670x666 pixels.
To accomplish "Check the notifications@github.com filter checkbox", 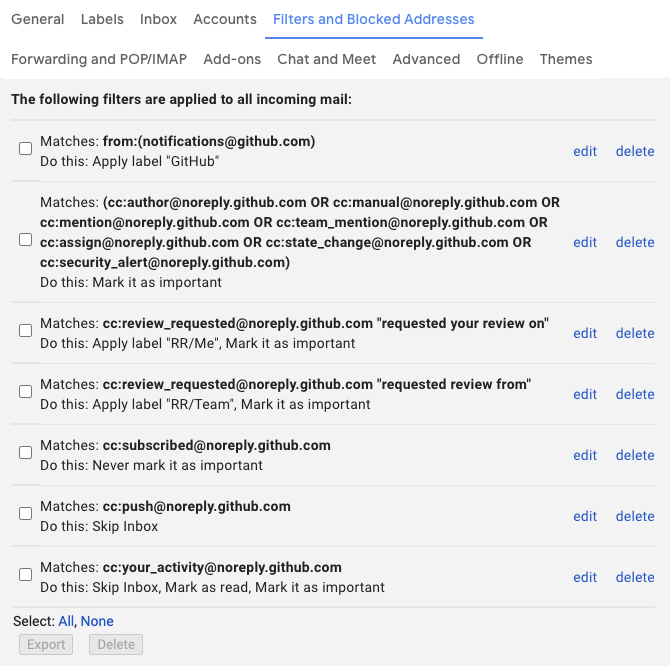I will pos(26,149).
